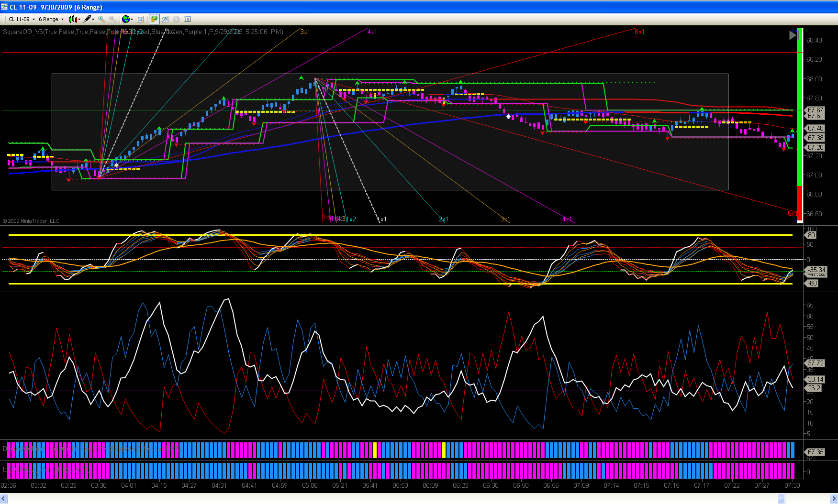Viewport: 838px width, 504px height.
Task: Click the zoom in magnifier
Action: tap(101, 19)
